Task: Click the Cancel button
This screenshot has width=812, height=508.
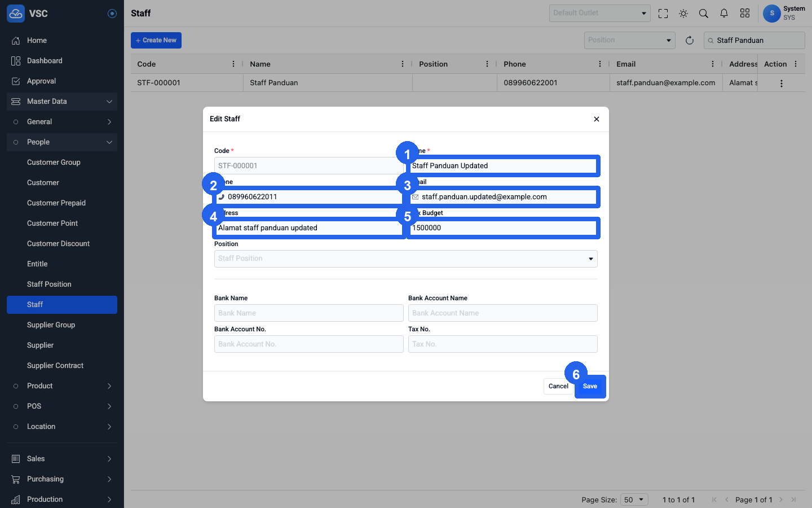Action: click(x=558, y=386)
